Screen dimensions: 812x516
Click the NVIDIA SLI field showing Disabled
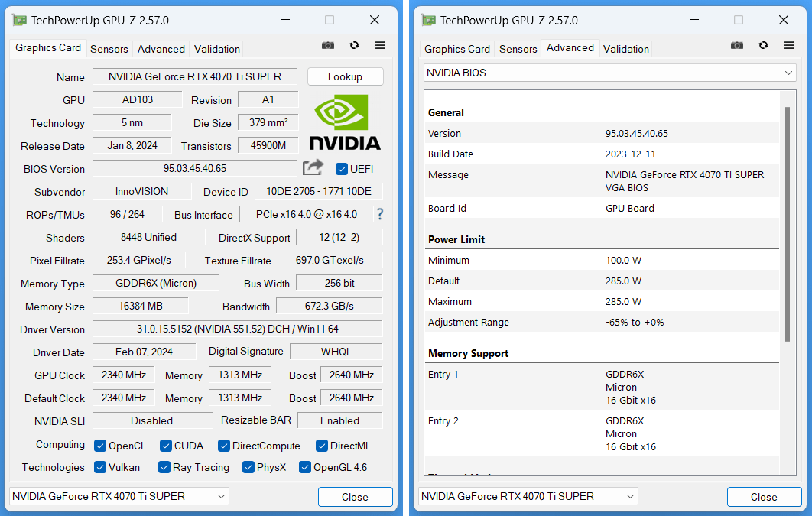(x=152, y=420)
